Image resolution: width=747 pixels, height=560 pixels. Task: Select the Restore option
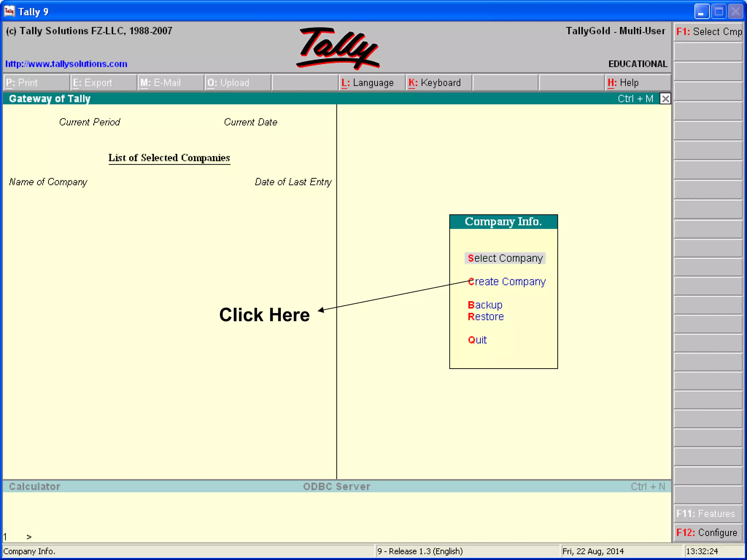(x=485, y=316)
